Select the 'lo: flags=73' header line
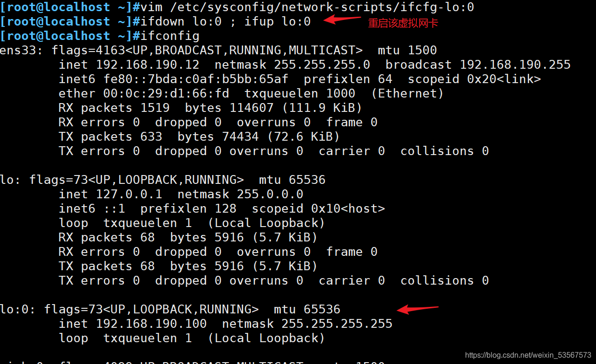 pyautogui.click(x=162, y=180)
